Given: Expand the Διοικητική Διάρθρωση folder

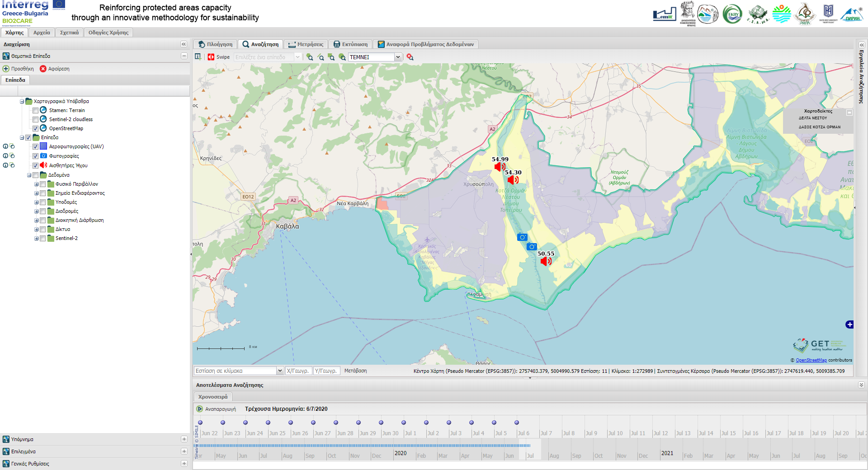Looking at the screenshot, I should tap(36, 220).
